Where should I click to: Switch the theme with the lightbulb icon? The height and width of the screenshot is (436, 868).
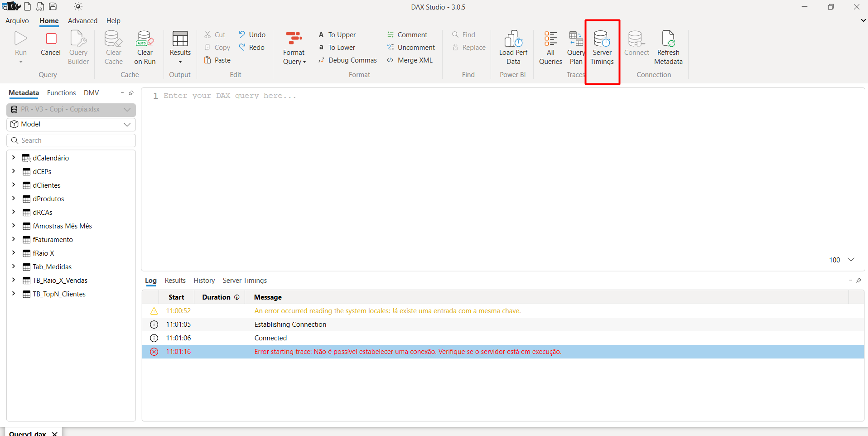tap(77, 6)
